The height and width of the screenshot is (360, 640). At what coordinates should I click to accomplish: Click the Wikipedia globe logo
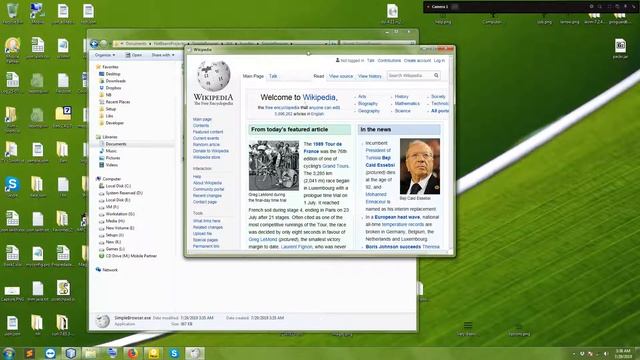point(213,76)
